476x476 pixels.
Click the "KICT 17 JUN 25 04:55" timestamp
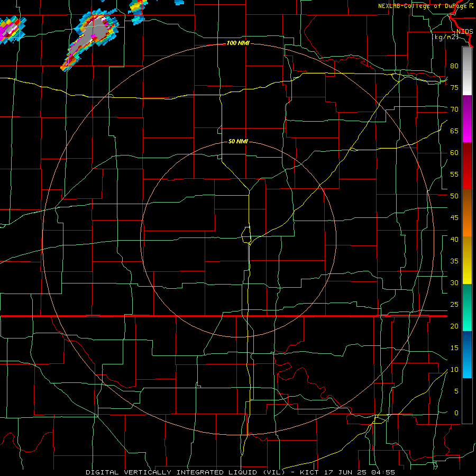pos(347,472)
